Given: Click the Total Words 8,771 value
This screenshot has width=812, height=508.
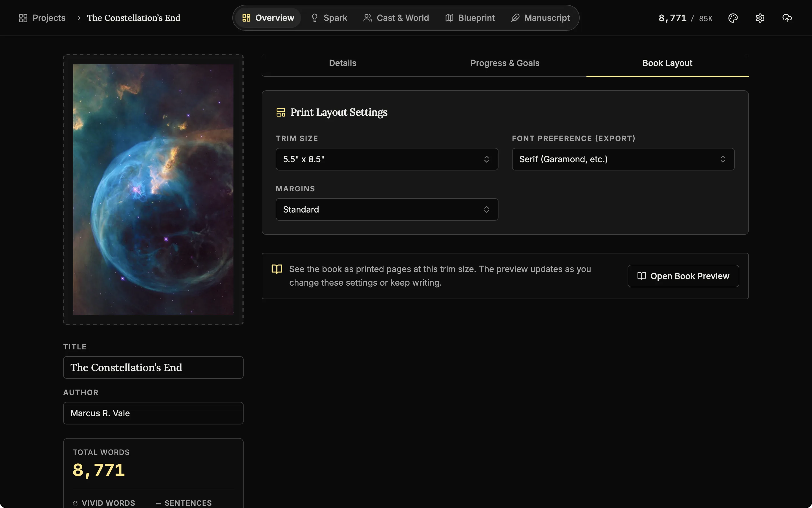Looking at the screenshot, I should tap(99, 470).
